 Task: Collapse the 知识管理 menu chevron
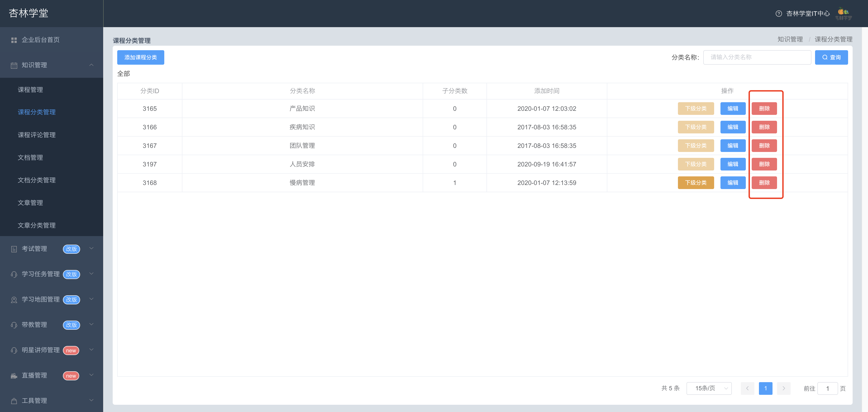pyautogui.click(x=91, y=65)
